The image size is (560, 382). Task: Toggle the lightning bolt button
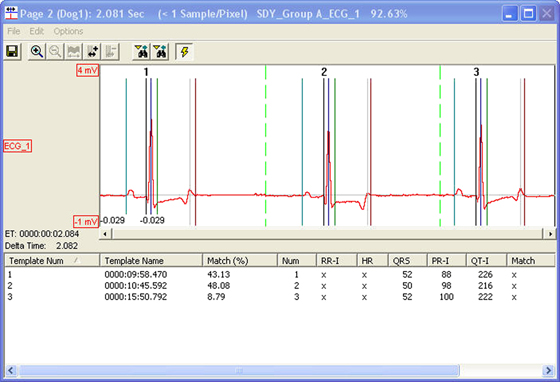coord(184,52)
